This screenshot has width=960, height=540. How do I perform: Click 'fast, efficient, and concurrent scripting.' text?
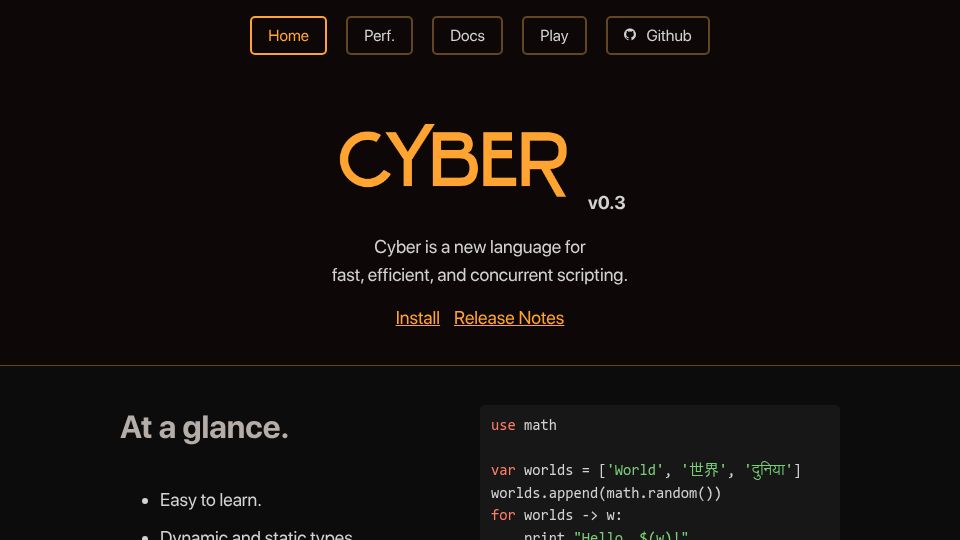(x=480, y=276)
